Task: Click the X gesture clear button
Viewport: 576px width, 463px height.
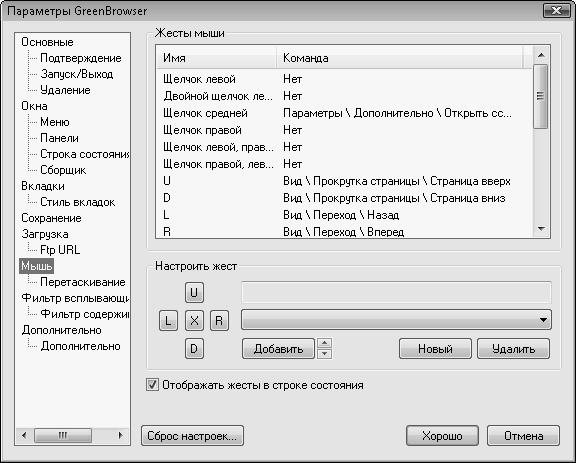Action: point(194,320)
